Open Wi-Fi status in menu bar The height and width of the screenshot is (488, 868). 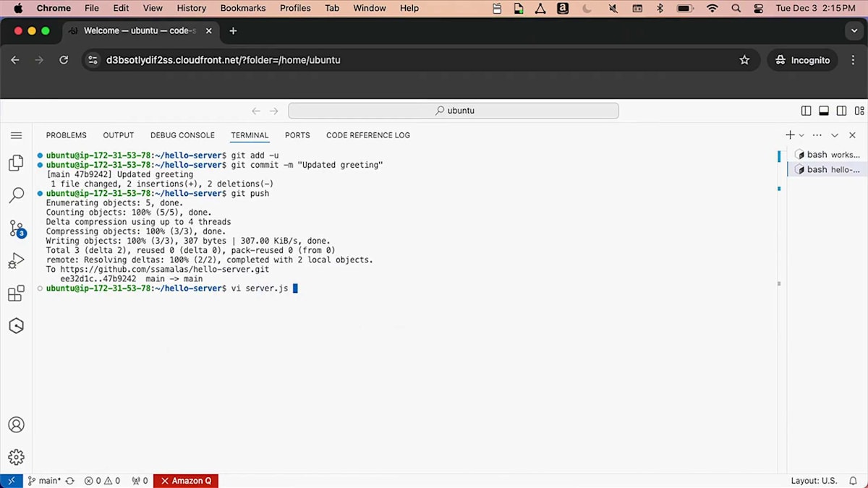[x=712, y=8]
